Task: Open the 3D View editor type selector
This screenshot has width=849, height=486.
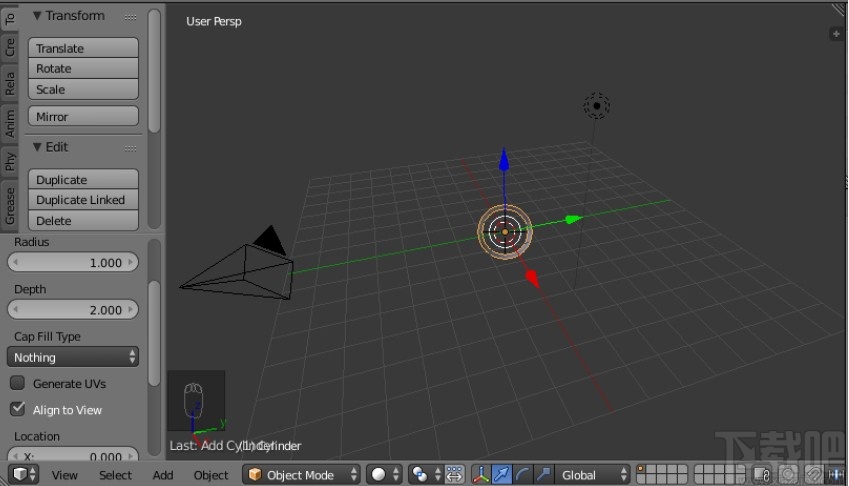Action: [x=24, y=475]
